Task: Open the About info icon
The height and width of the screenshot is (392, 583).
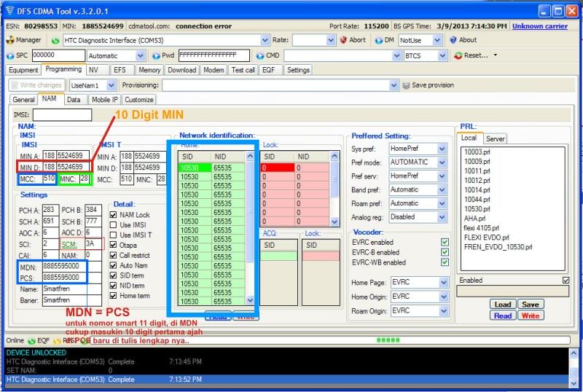Action: tap(453, 40)
